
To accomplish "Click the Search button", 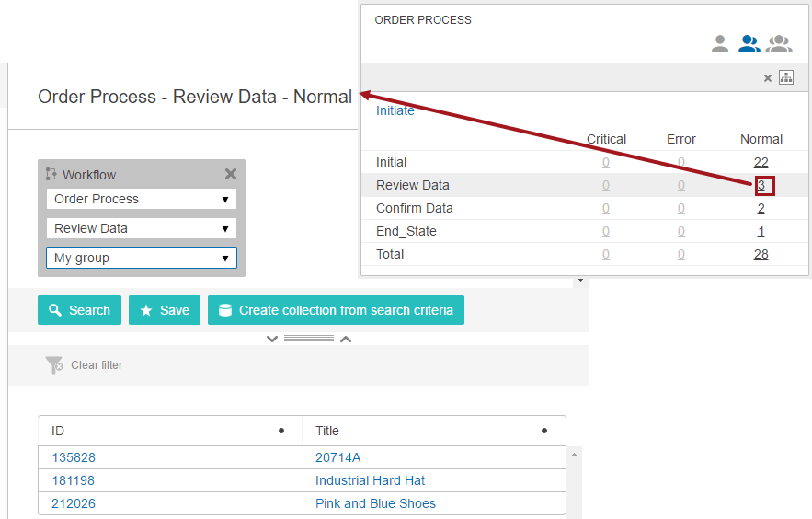I will click(x=79, y=310).
